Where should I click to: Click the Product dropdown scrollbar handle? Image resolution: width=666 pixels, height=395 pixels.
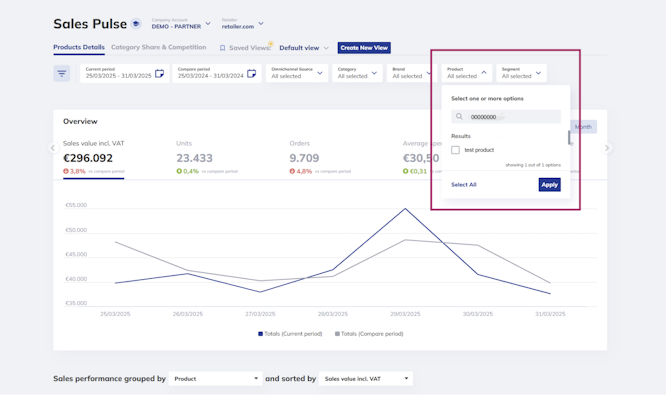click(569, 138)
